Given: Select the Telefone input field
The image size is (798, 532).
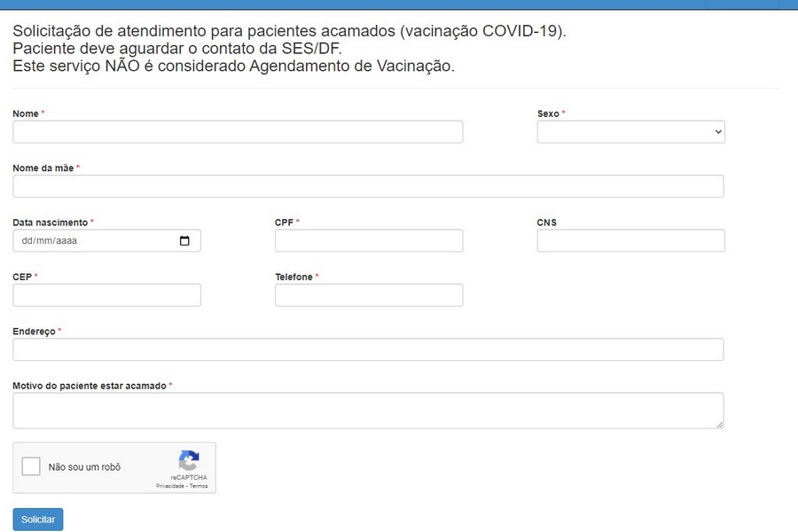Looking at the screenshot, I should click(369, 295).
